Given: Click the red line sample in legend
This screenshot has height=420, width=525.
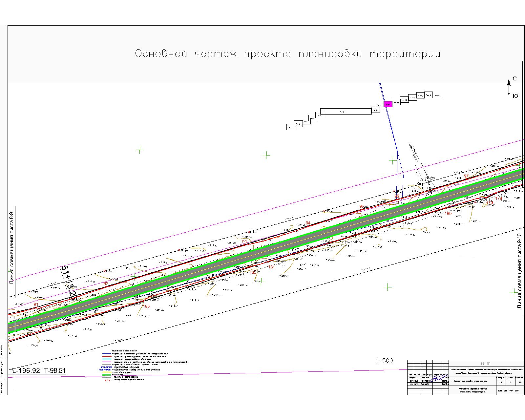Looking at the screenshot, I should [x=107, y=356].
